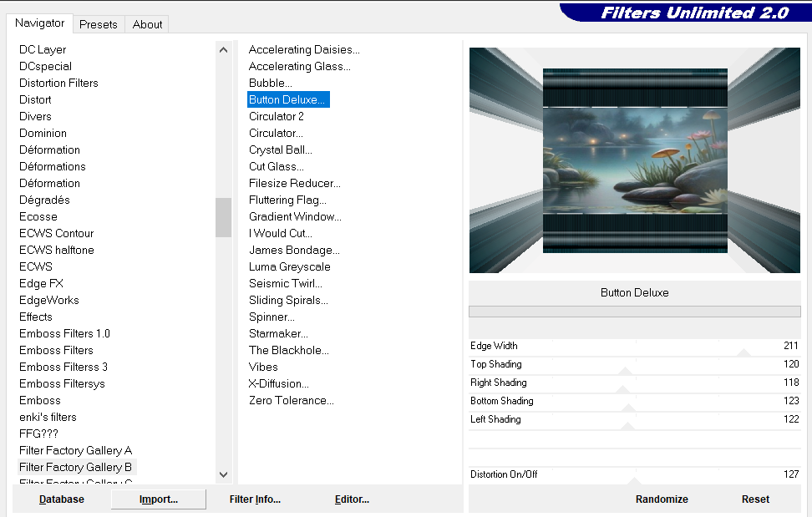812x517 pixels.
Task: Adjust the Top Shading slider
Action: (635, 365)
